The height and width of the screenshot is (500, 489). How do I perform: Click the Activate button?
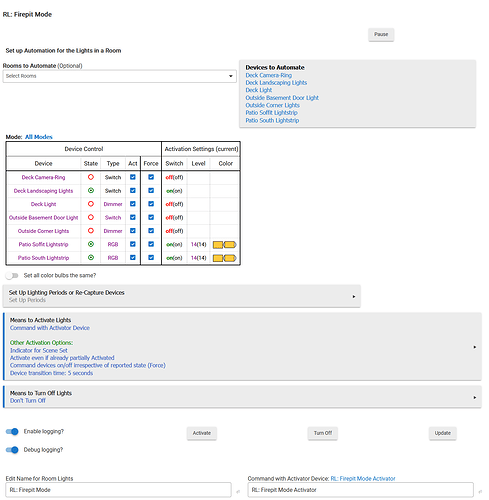pyautogui.click(x=202, y=433)
